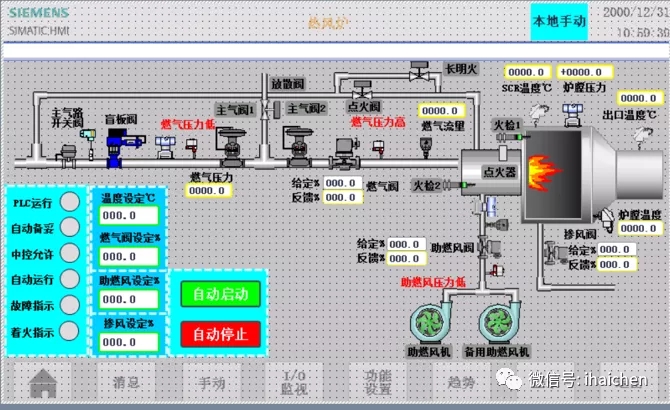Click the home icon in bottom navigation
Screen dimensions: 670x410
(x=43, y=383)
